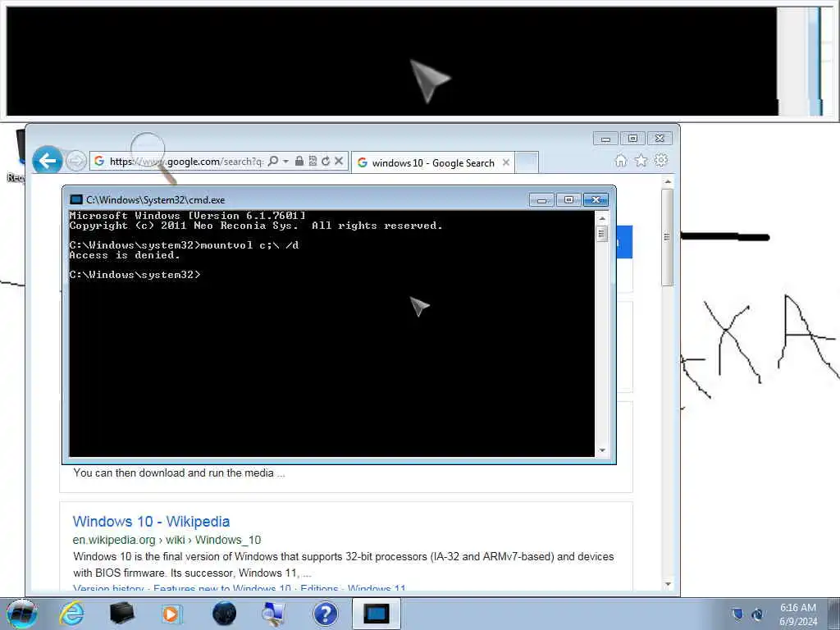Open the black folder taskbar icon
The height and width of the screenshot is (630, 840).
(x=121, y=614)
